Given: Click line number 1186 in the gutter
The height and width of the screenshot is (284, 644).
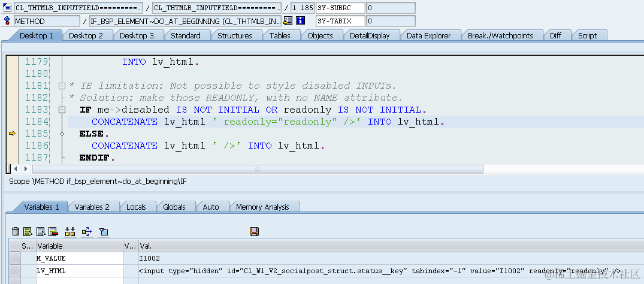Looking at the screenshot, I should tap(37, 146).
